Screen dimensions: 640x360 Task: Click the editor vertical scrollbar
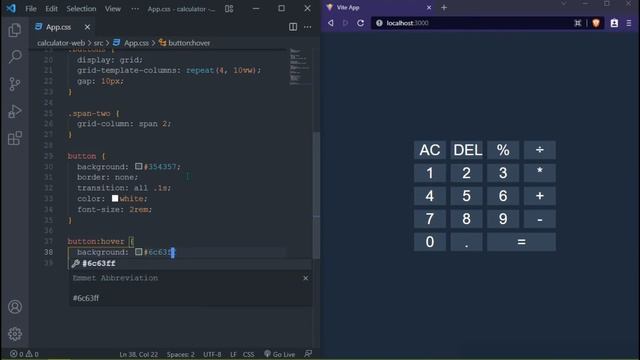pos(316,195)
